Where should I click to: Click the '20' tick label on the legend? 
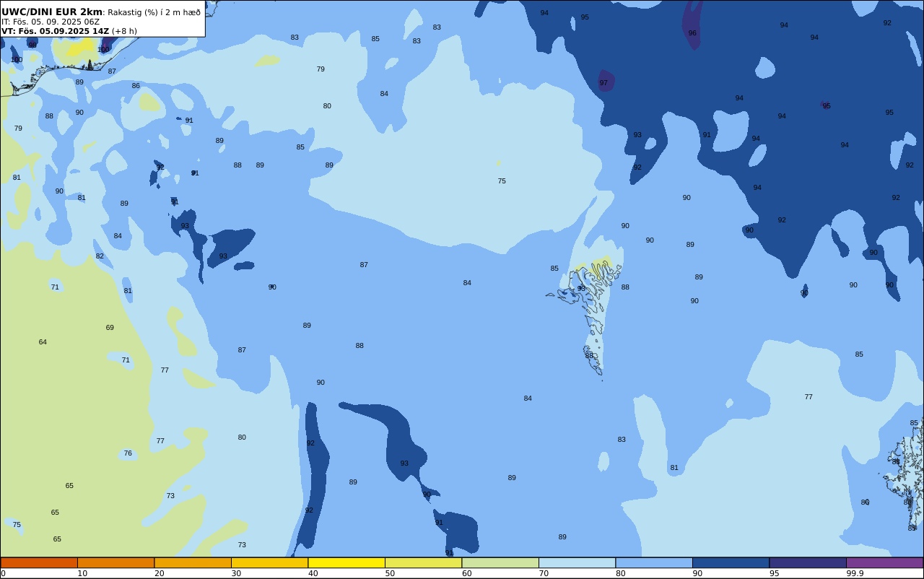[x=160, y=573]
